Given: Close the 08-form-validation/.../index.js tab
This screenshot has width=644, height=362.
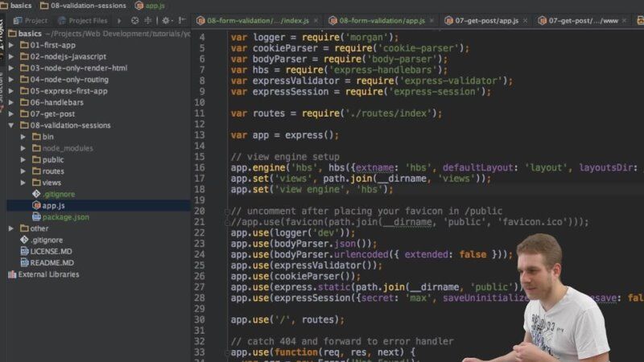Looking at the screenshot, I should click(316, 21).
